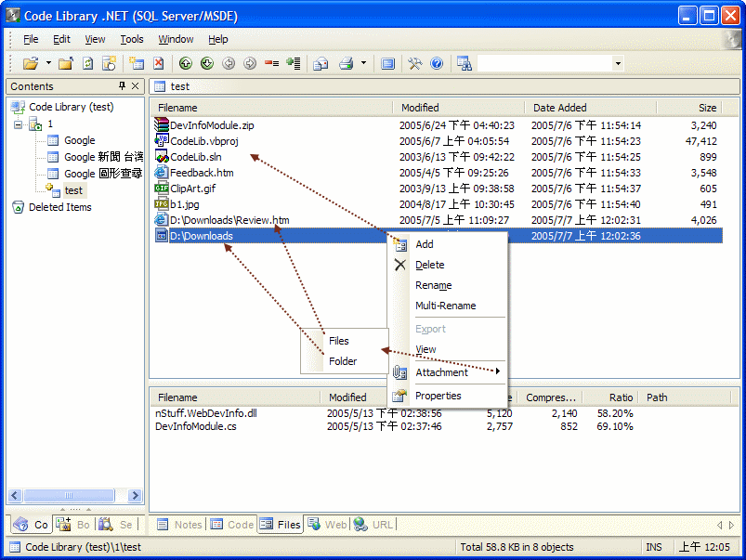The height and width of the screenshot is (560, 746).
Task: Click the new table entry toolbar icon
Action: point(137,63)
